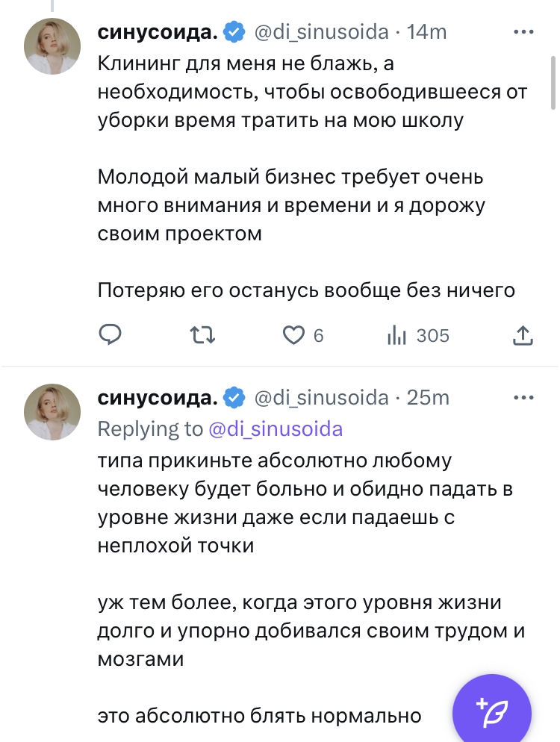The height and width of the screenshot is (742, 560).
Task: Open the 14m timestamp link
Action: click(426, 32)
